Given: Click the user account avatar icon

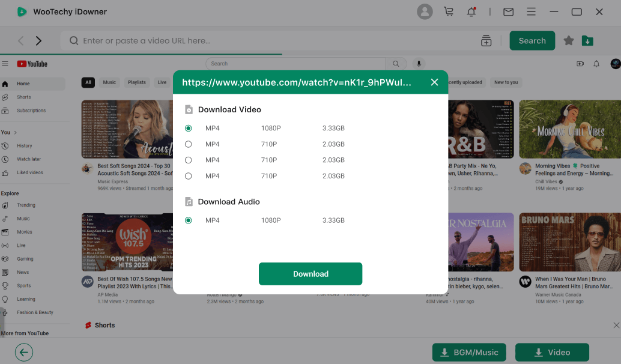Looking at the screenshot, I should 425,11.
